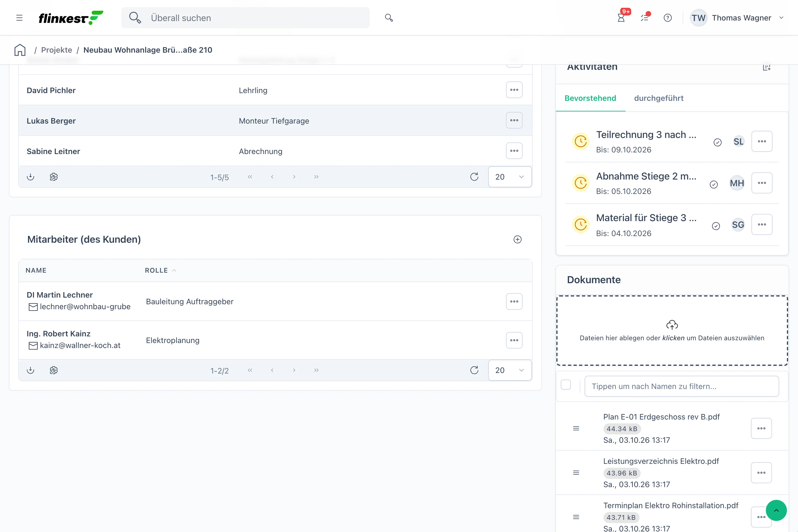This screenshot has width=798, height=532.
Task: Add a new activity in Aktivitäten header
Action: (767, 67)
